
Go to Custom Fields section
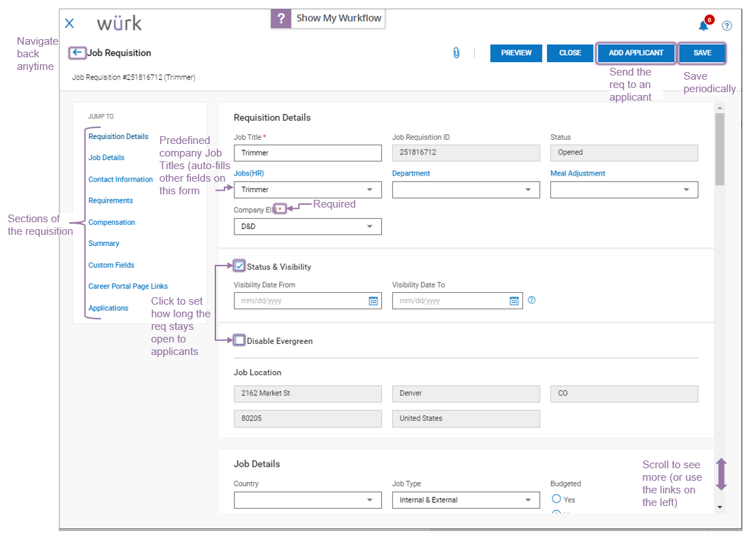[111, 265]
